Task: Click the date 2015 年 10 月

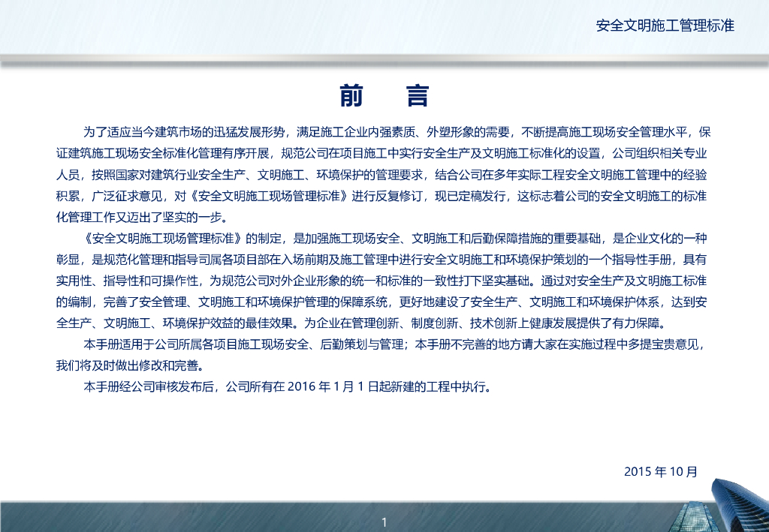Action: 661,472
